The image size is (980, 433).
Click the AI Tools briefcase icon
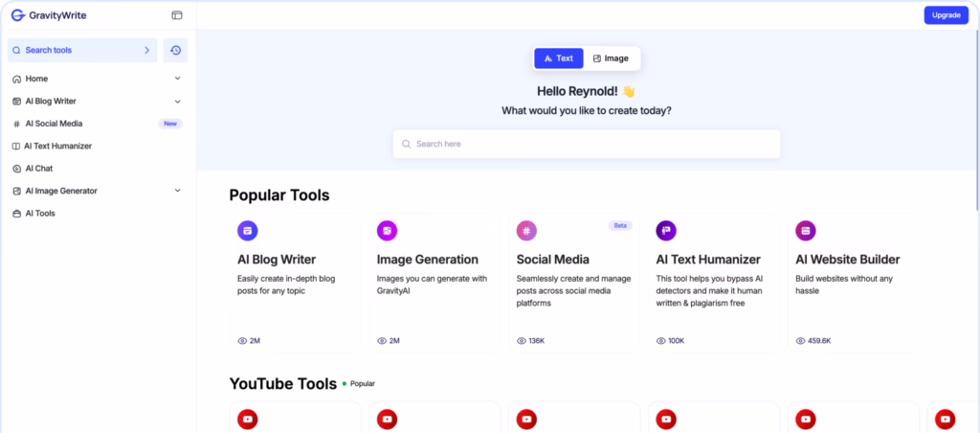click(17, 214)
